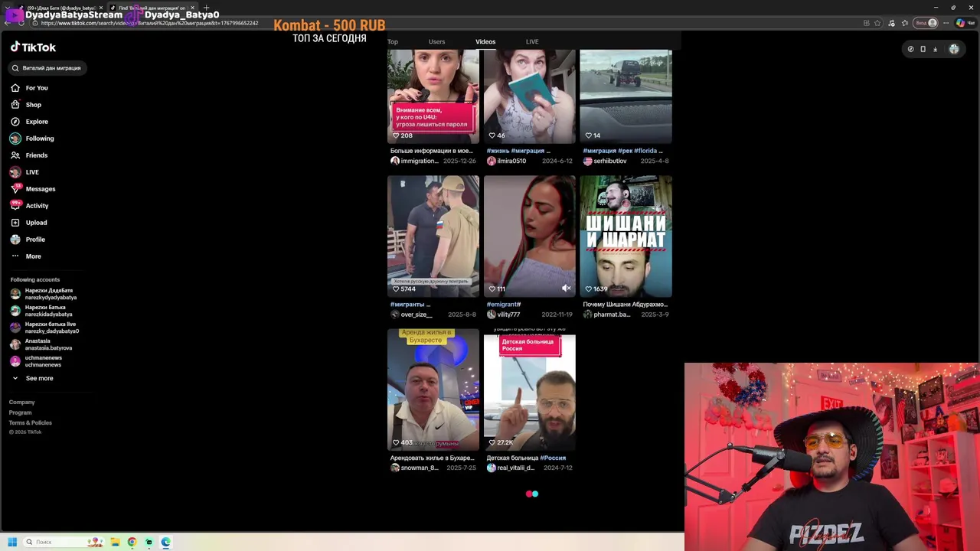Open the LIVE section in sidebar

[24, 172]
